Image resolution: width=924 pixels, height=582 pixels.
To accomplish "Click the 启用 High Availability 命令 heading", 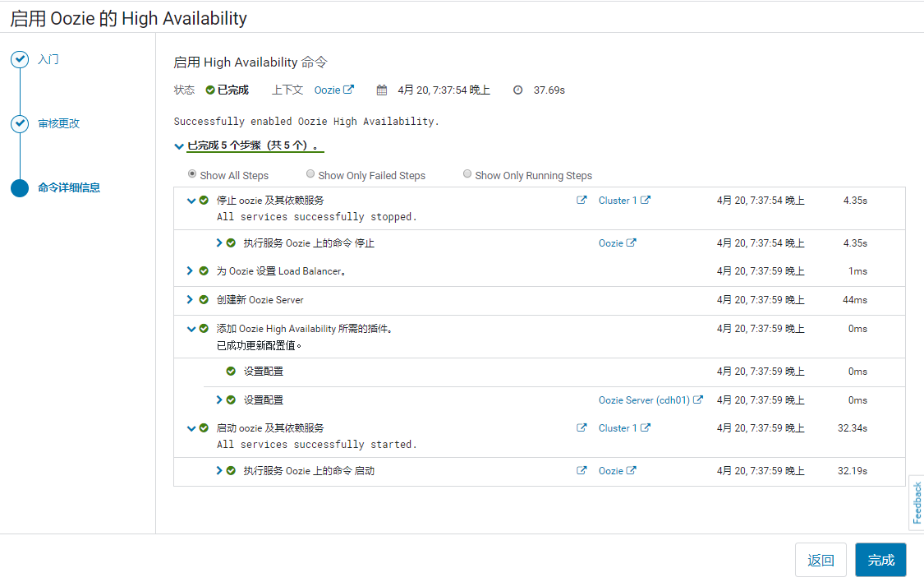I will (x=251, y=62).
